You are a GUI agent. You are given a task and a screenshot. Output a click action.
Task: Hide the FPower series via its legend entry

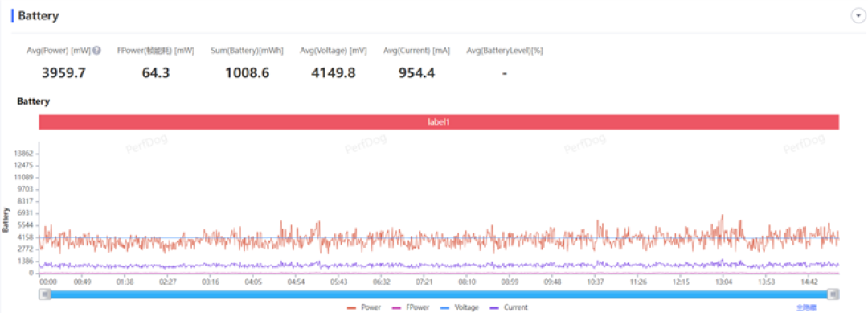point(408,307)
